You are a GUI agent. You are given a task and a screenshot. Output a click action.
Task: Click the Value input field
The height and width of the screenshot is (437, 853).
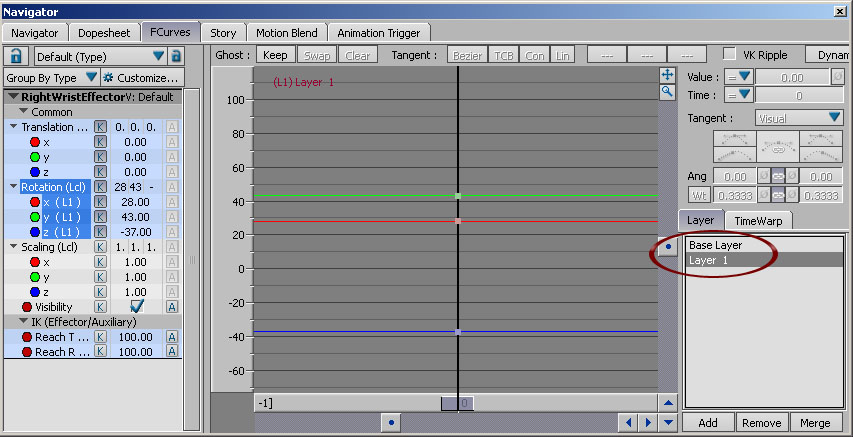click(x=792, y=78)
